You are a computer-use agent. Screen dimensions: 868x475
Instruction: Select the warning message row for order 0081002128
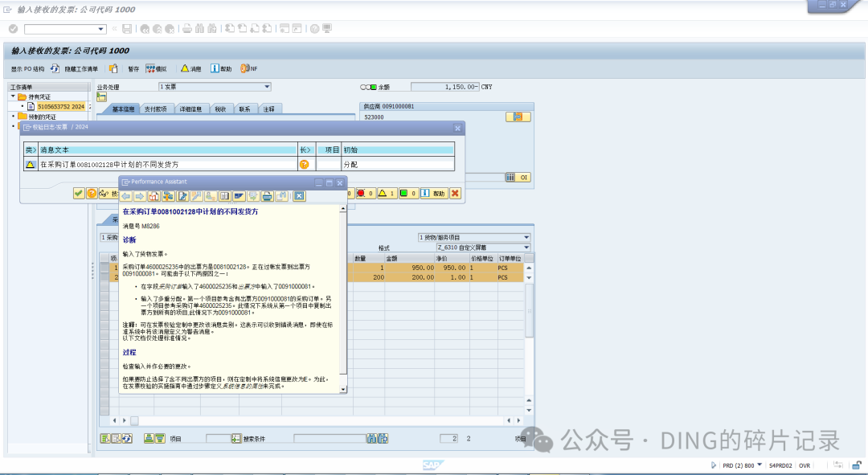point(240,165)
